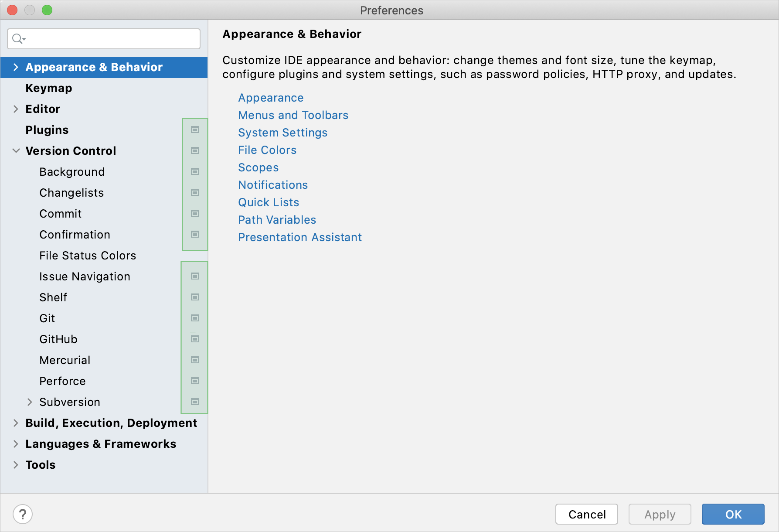Click the monitor icon next to GitHub
Image resolution: width=779 pixels, height=532 pixels.
tap(195, 339)
